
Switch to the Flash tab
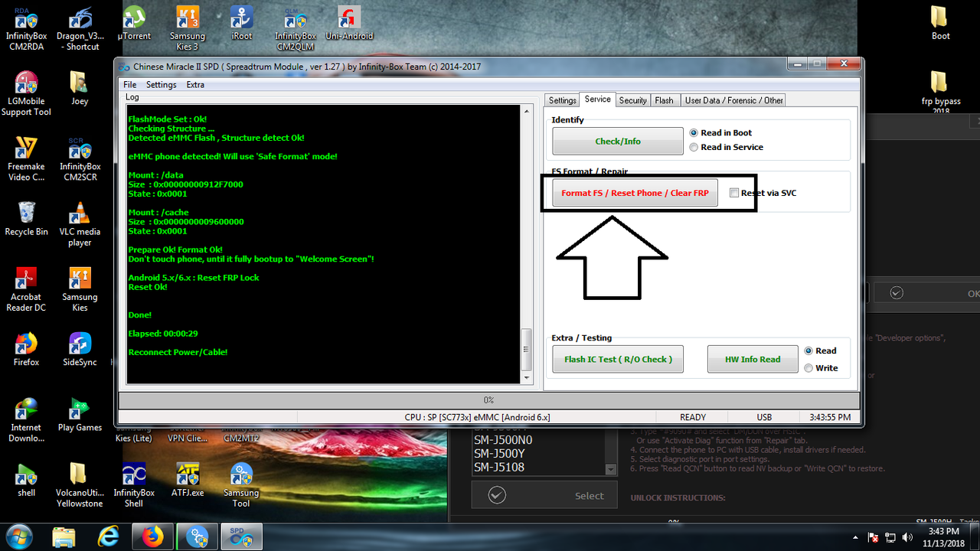click(665, 100)
